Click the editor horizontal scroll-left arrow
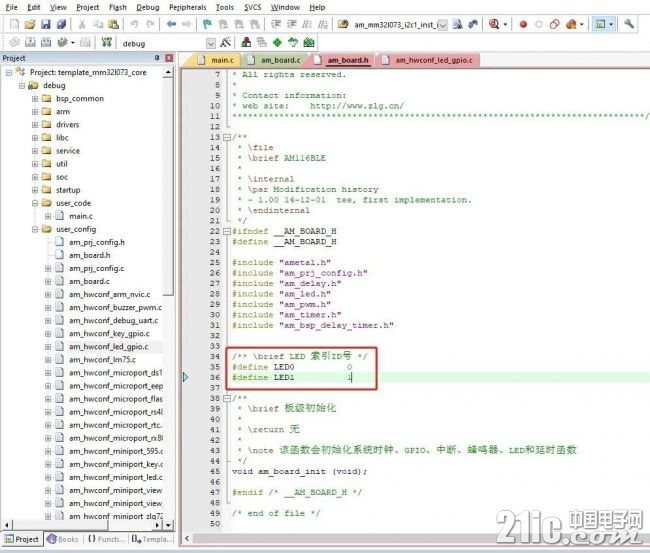 click(187, 538)
